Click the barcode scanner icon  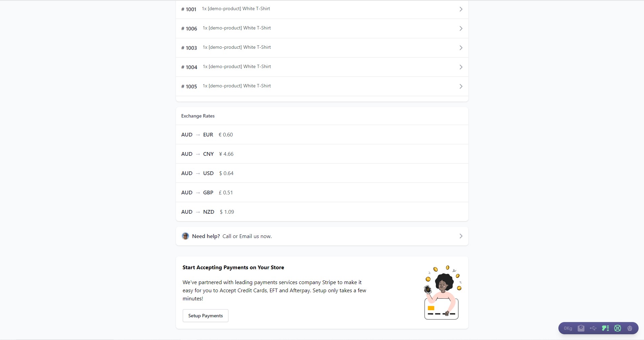point(605,328)
